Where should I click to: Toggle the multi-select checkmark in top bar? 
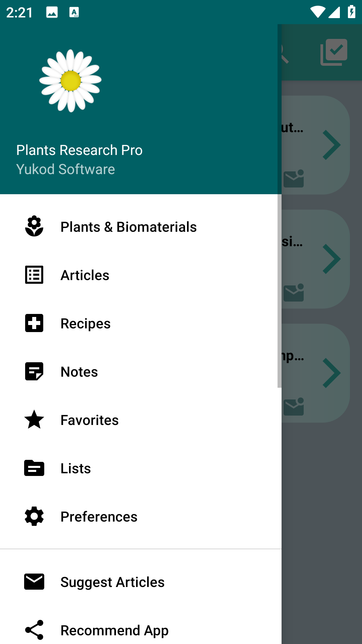coord(334,52)
